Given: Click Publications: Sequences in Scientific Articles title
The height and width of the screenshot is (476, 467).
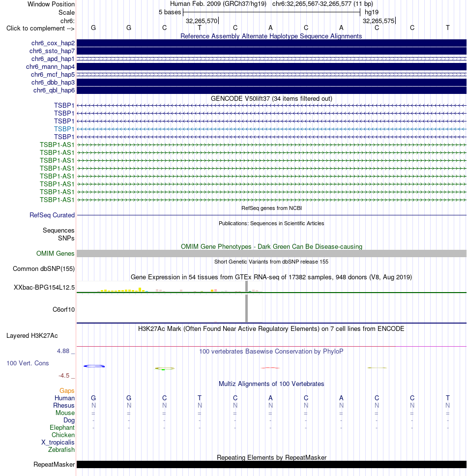Looking at the screenshot, I should pyautogui.click(x=271, y=223).
